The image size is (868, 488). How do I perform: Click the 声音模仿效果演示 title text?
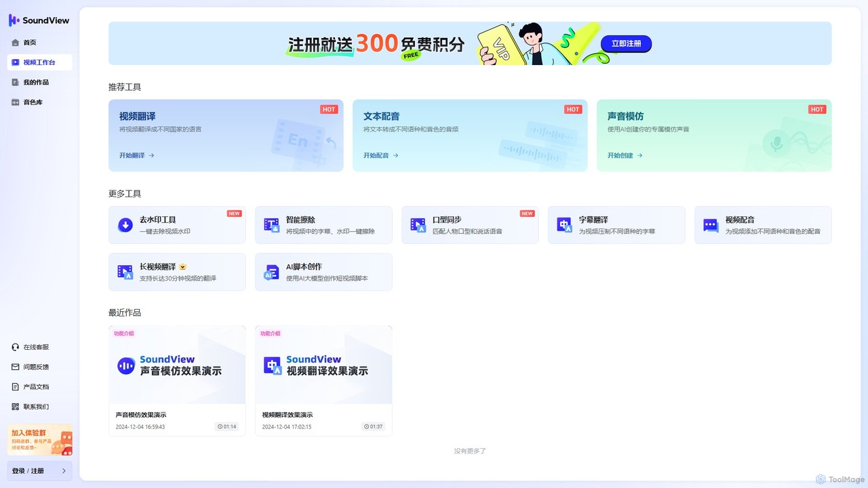pos(141,415)
